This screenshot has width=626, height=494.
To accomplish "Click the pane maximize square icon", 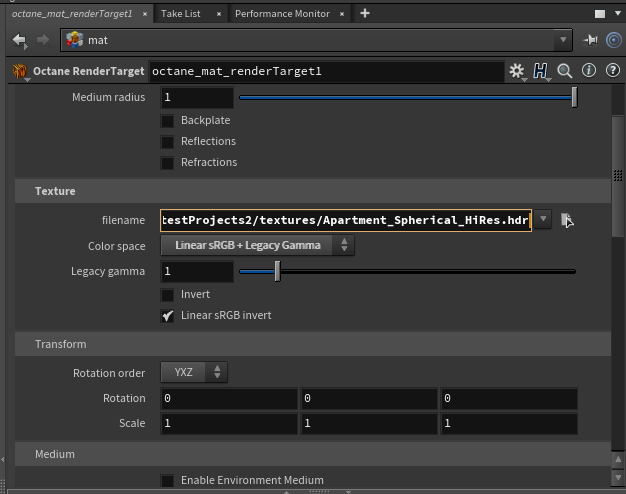I will pos(600,14).
